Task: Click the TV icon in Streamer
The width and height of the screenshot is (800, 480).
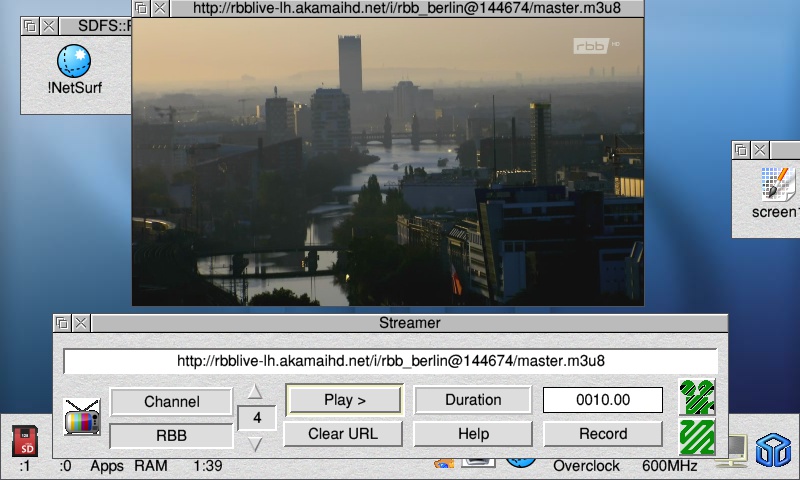Action: point(82,417)
